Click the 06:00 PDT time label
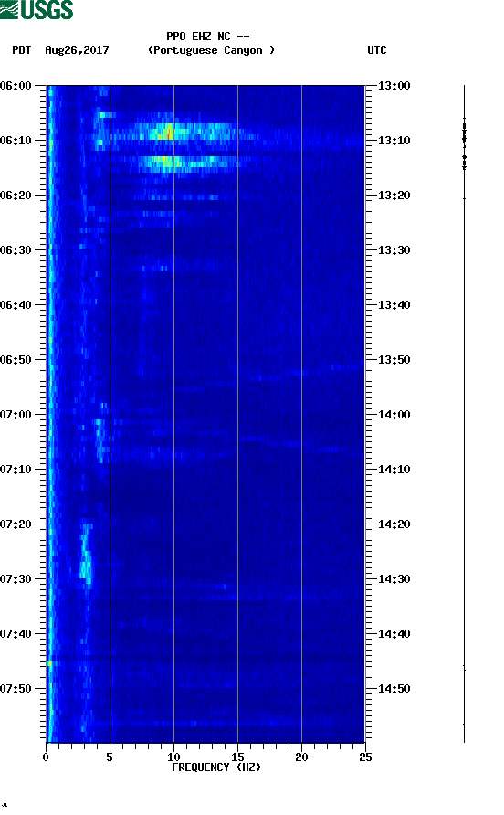Viewport: 504px width, 815px height. pos(16,86)
